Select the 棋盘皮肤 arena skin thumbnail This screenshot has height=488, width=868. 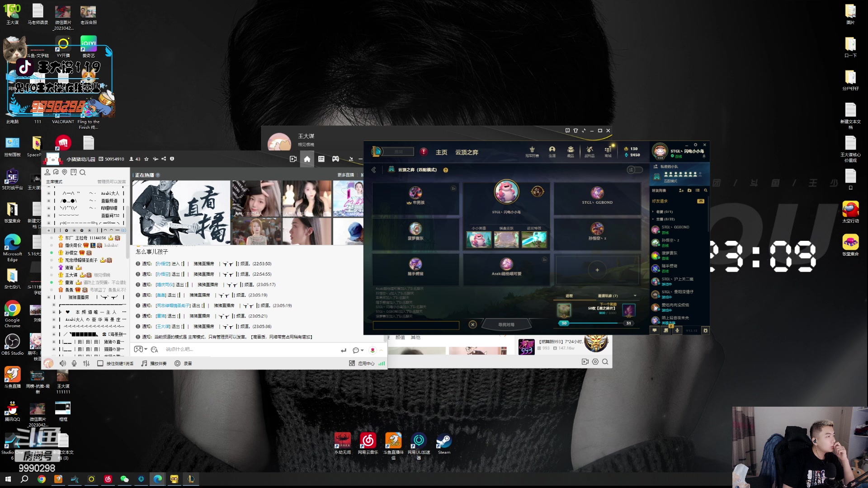506,239
